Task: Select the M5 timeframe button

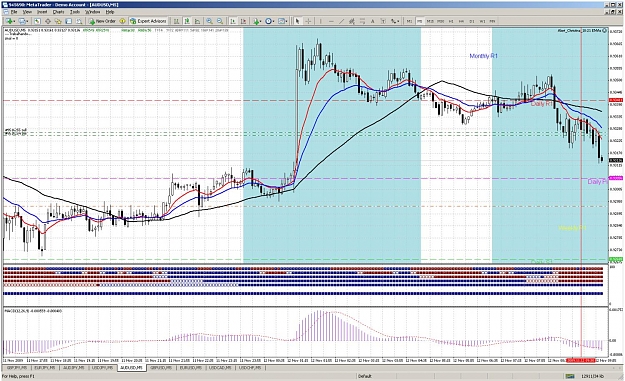Action: tap(420, 21)
